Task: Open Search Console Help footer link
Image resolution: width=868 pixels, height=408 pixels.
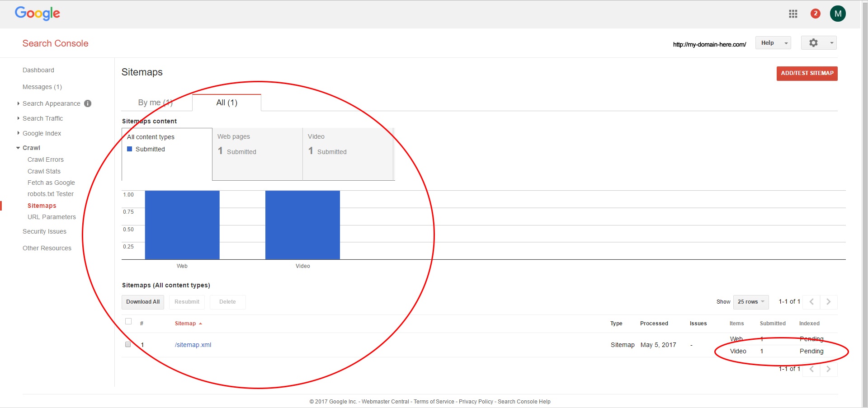Action: tap(524, 402)
